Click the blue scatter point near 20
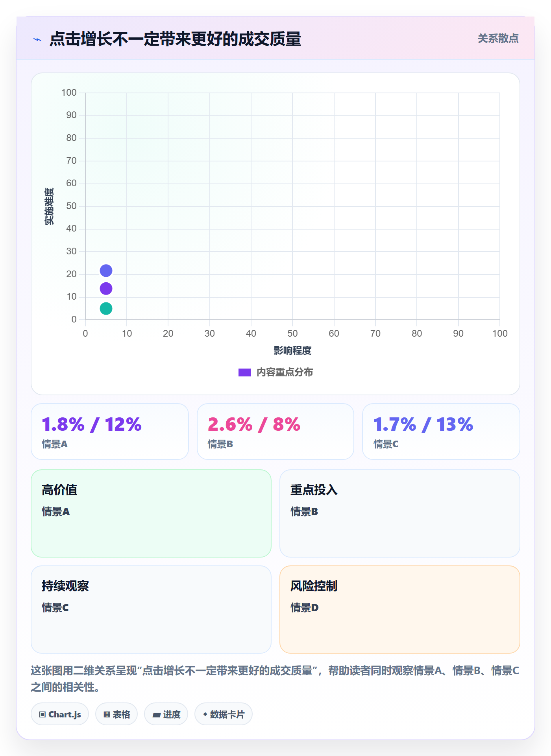The image size is (551, 756). pos(106,271)
